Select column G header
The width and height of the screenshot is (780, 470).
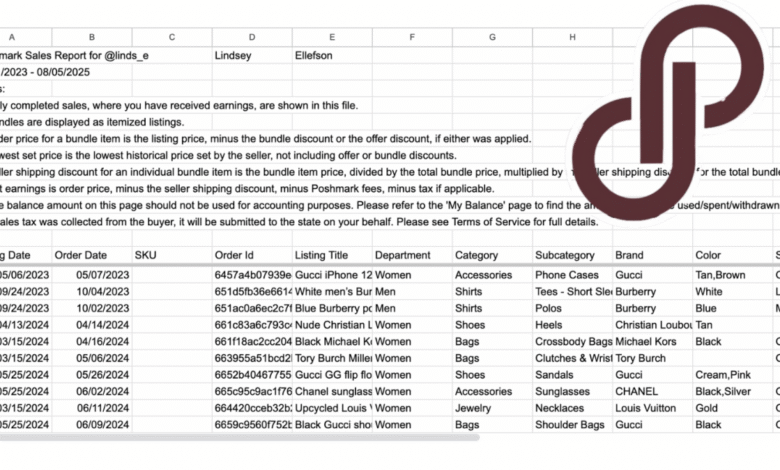(x=492, y=37)
